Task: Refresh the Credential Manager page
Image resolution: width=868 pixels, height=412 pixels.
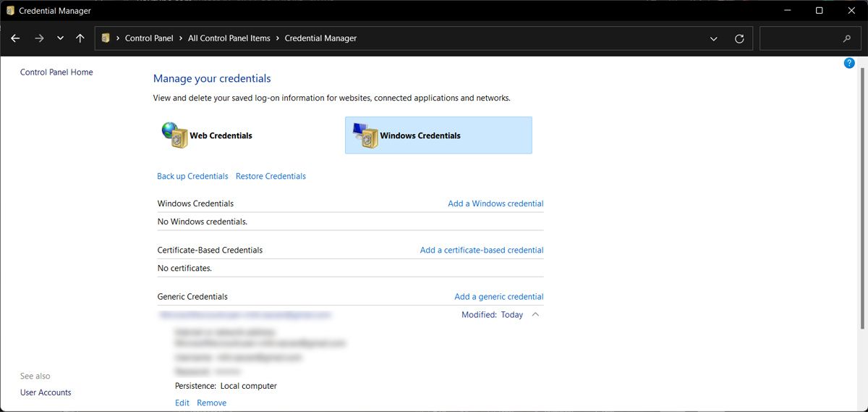Action: [x=739, y=38]
